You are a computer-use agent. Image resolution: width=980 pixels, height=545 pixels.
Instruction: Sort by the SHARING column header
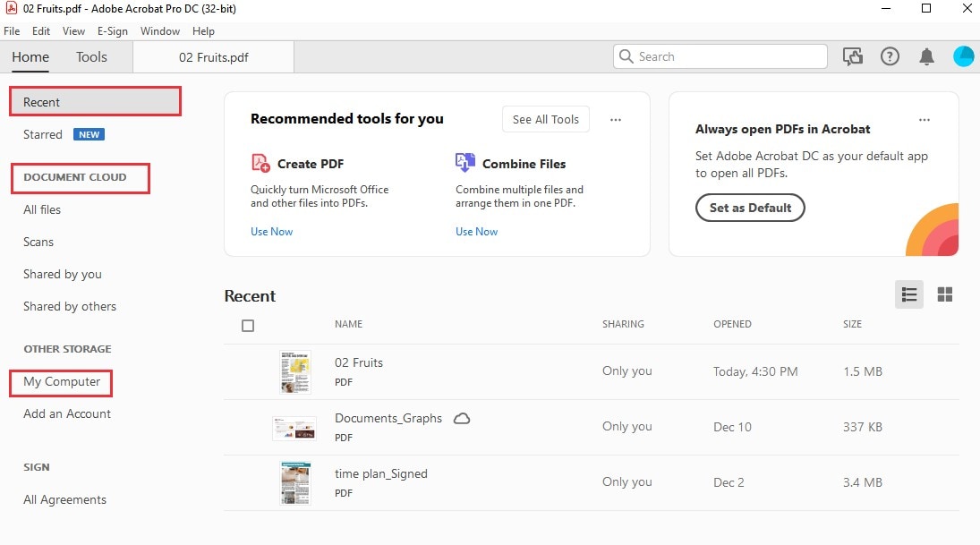[x=623, y=324]
